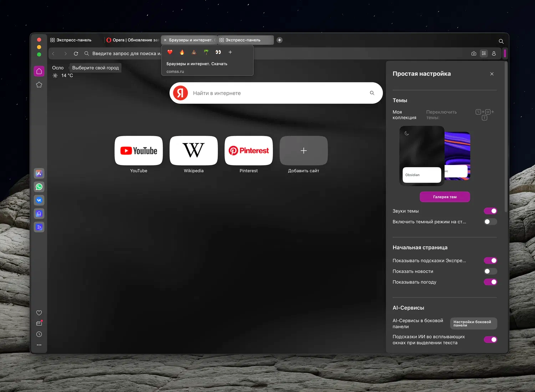Choose the eyes emoji for the tab
Viewport: 535px width, 392px height.
pos(218,52)
